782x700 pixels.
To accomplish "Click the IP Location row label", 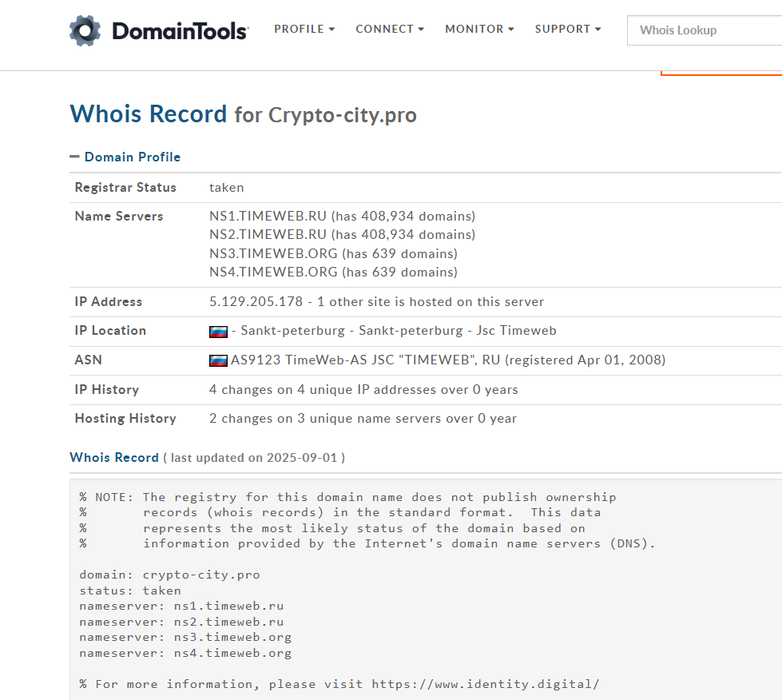I will point(110,331).
